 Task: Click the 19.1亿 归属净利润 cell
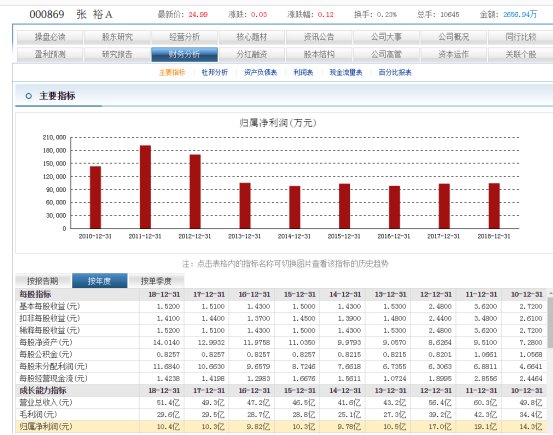pyautogui.click(x=486, y=426)
